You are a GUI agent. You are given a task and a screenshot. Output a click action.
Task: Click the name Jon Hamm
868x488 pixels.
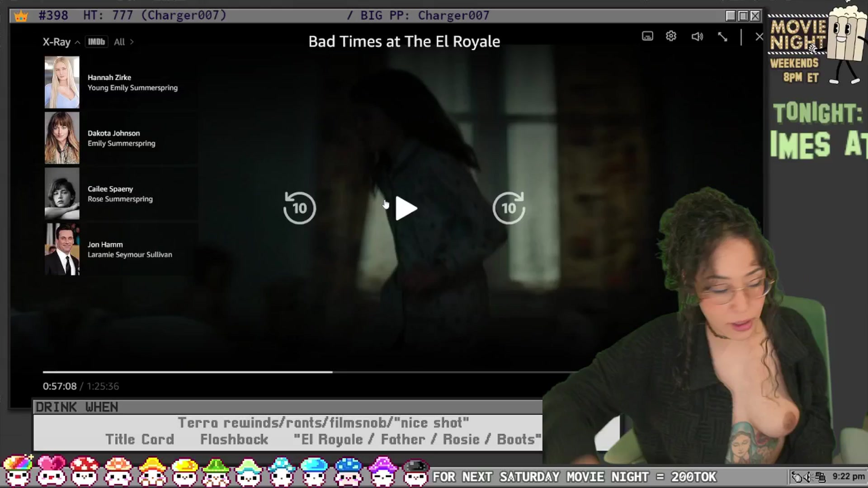pos(105,244)
